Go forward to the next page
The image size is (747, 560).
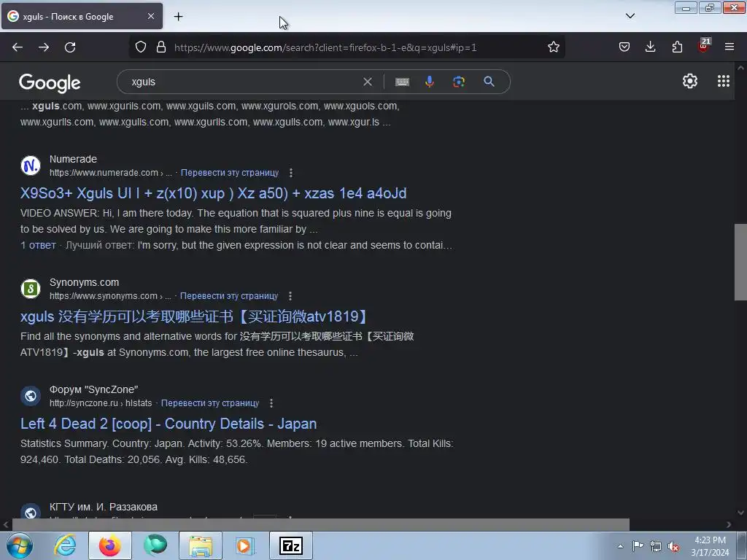(x=44, y=47)
